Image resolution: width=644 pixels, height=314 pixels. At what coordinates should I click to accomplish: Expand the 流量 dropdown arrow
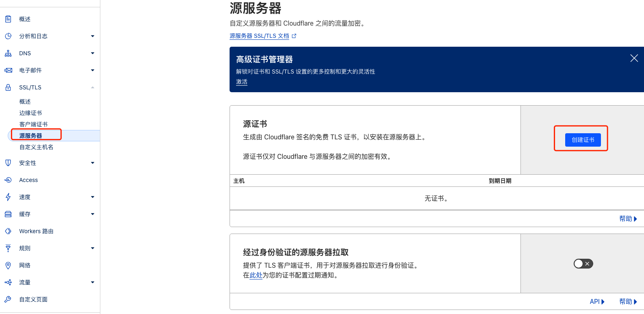point(93,282)
